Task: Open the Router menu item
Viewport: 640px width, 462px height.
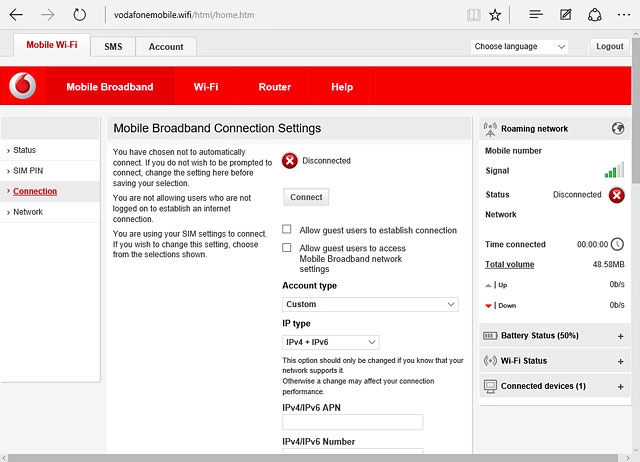Action: point(275,87)
